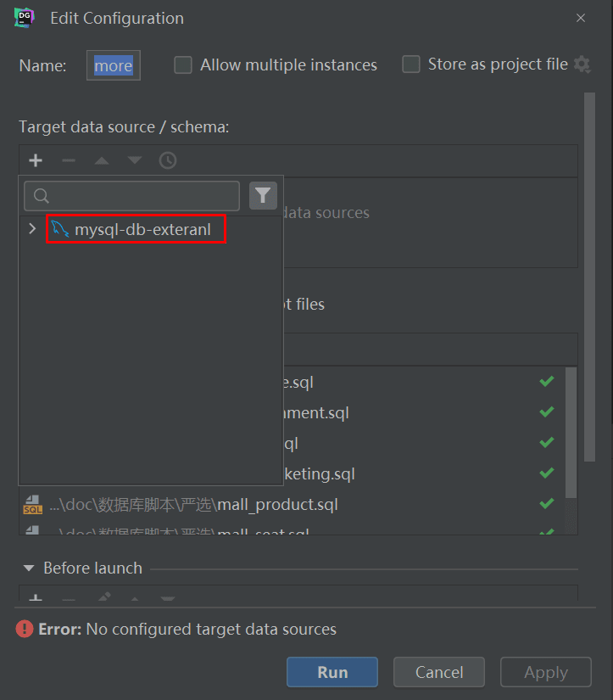Click the Run button

(x=332, y=672)
